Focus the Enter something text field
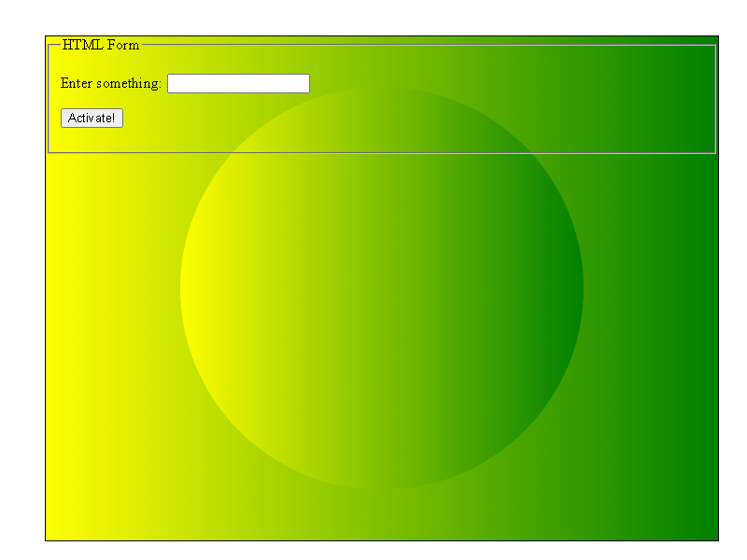The image size is (747, 560). pos(239,83)
